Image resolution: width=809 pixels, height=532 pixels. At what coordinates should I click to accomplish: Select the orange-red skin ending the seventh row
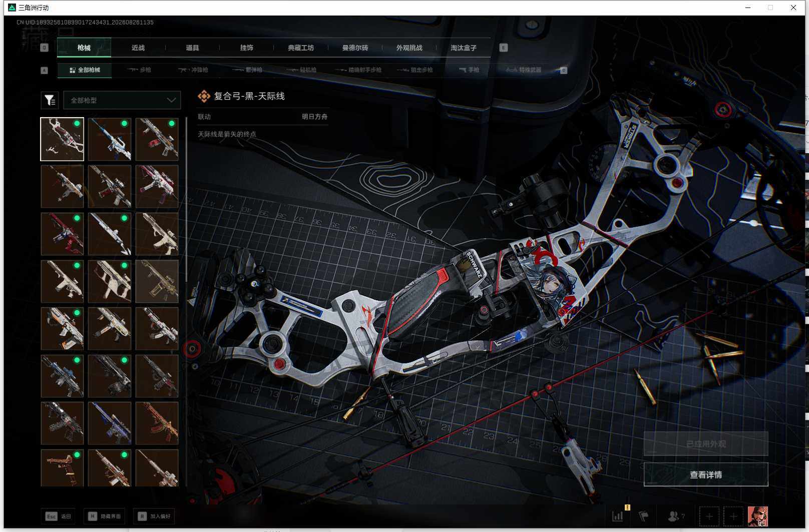[x=157, y=423]
